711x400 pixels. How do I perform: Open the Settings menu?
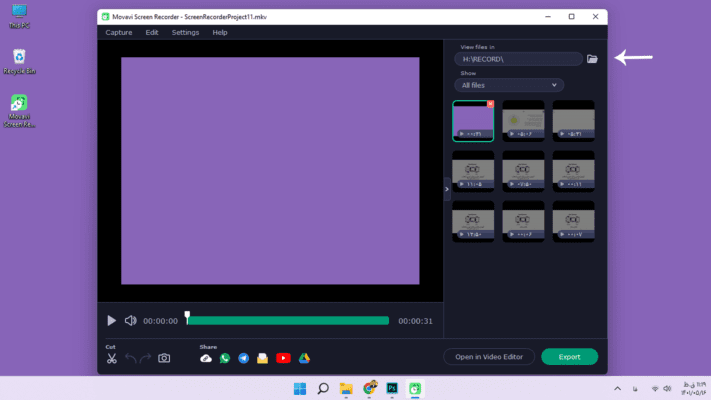185,32
